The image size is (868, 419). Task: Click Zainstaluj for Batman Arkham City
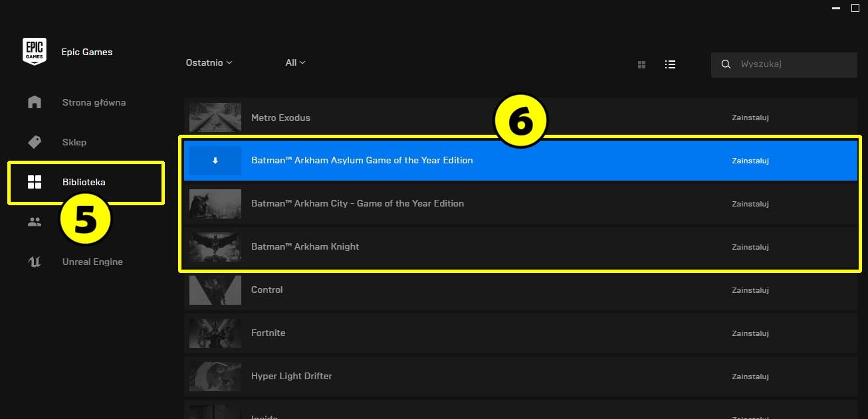[750, 204]
